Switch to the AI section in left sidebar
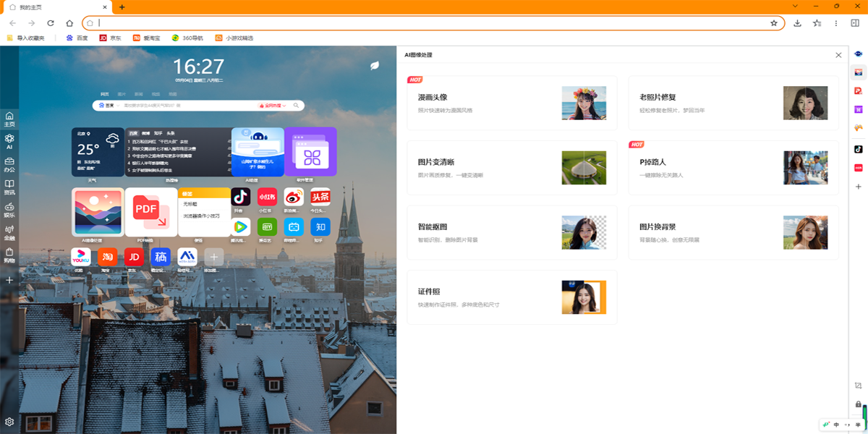 tap(9, 141)
